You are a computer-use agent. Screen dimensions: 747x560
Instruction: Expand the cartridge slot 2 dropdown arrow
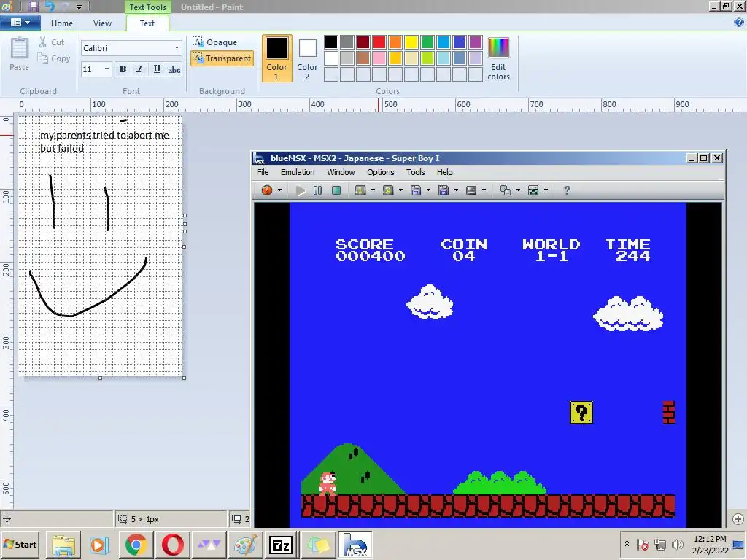(400, 190)
